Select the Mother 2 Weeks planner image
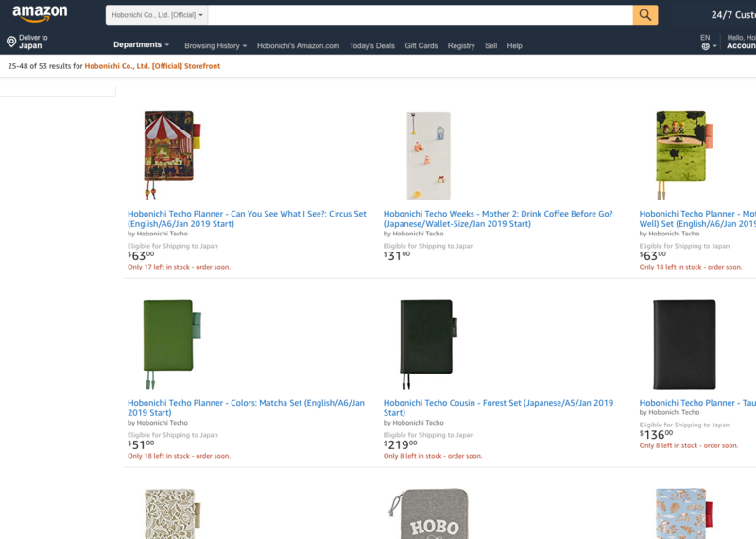Viewport: 756px width, 539px height. pyautogui.click(x=428, y=155)
